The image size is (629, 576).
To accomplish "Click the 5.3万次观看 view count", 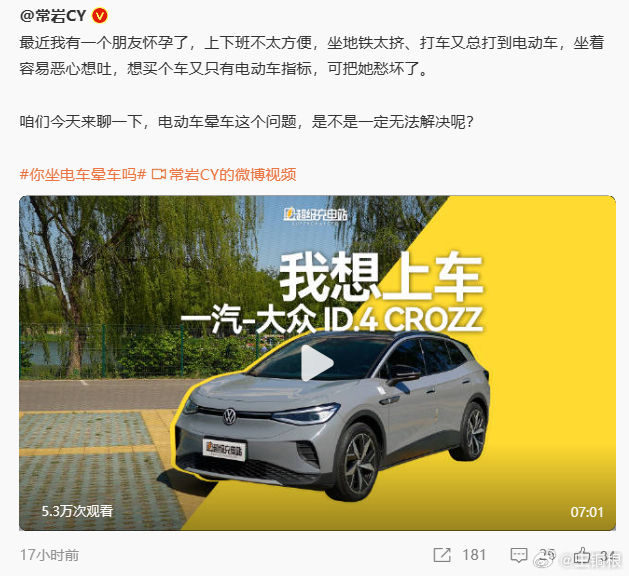I will (x=77, y=511).
